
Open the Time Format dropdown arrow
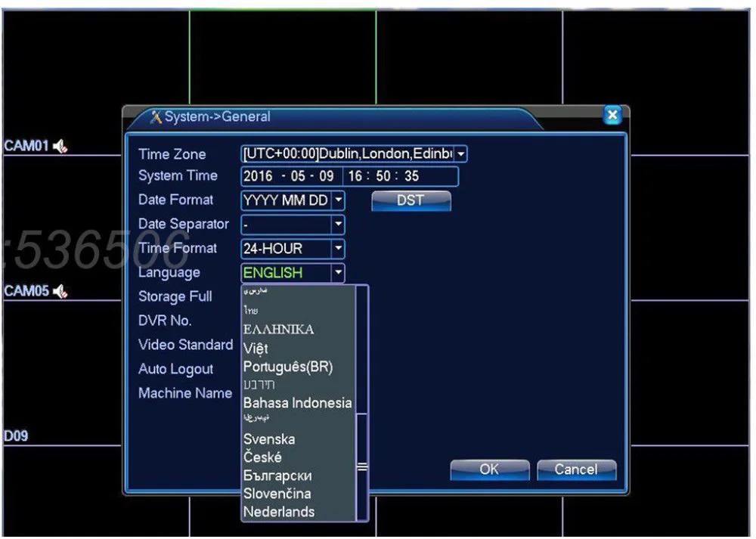coord(339,248)
